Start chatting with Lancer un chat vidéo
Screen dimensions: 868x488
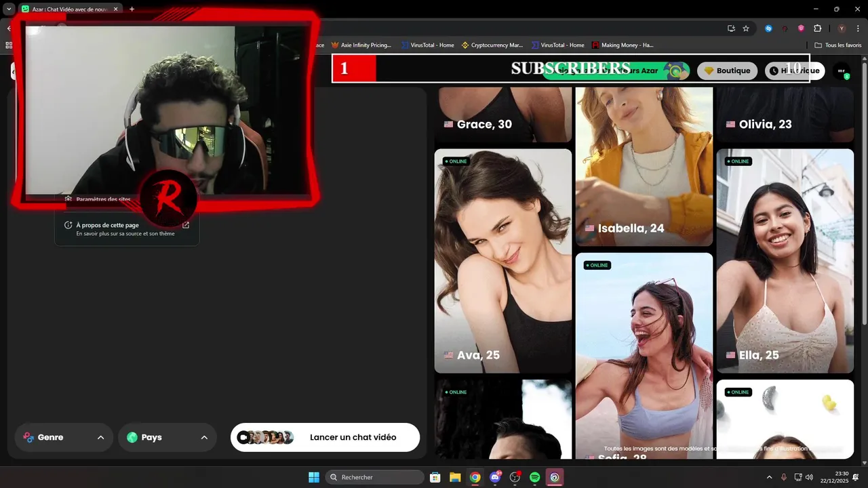pyautogui.click(x=325, y=437)
